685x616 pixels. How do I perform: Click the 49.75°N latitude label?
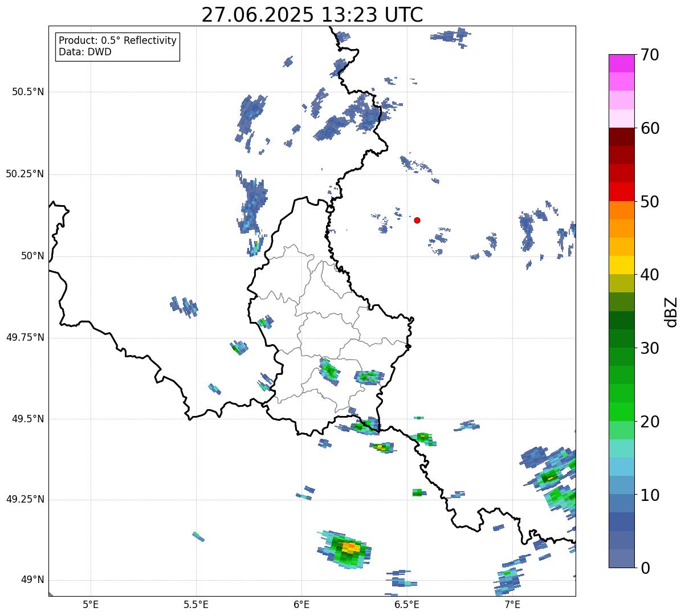[25, 337]
